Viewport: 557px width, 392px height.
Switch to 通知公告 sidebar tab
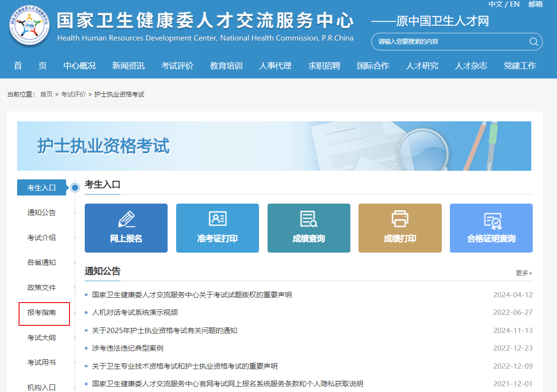coord(41,213)
